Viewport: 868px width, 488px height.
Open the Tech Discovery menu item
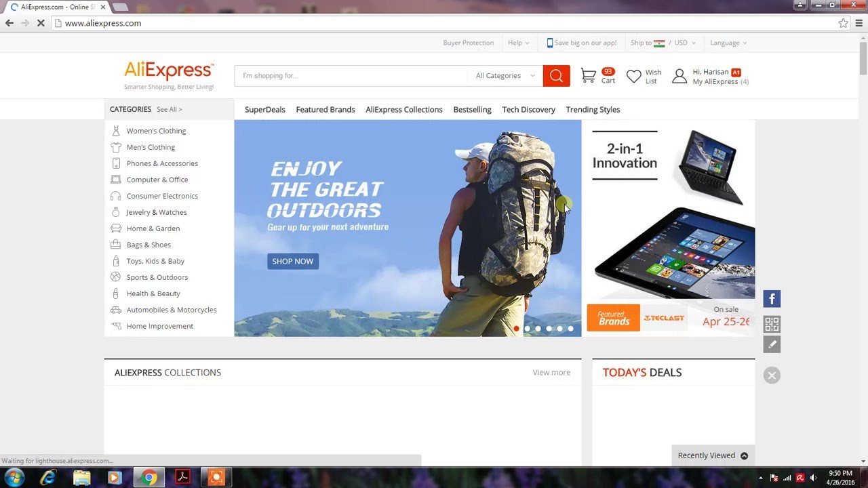tap(529, 109)
